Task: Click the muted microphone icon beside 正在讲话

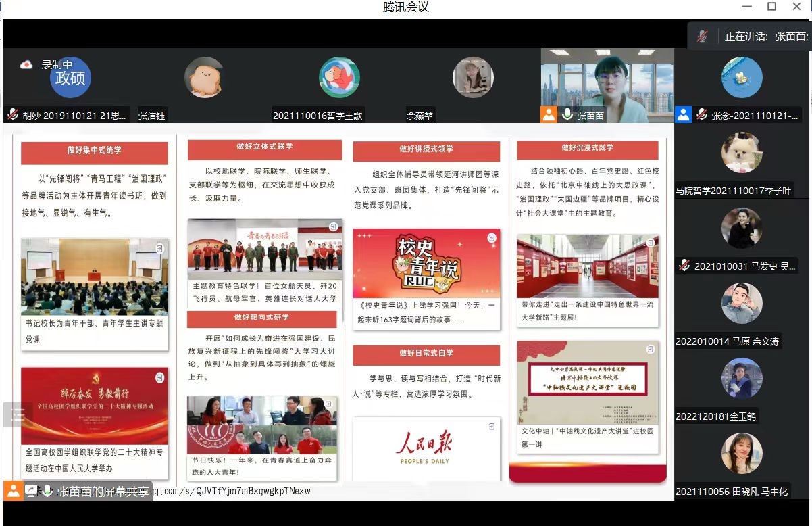Action: pyautogui.click(x=703, y=37)
